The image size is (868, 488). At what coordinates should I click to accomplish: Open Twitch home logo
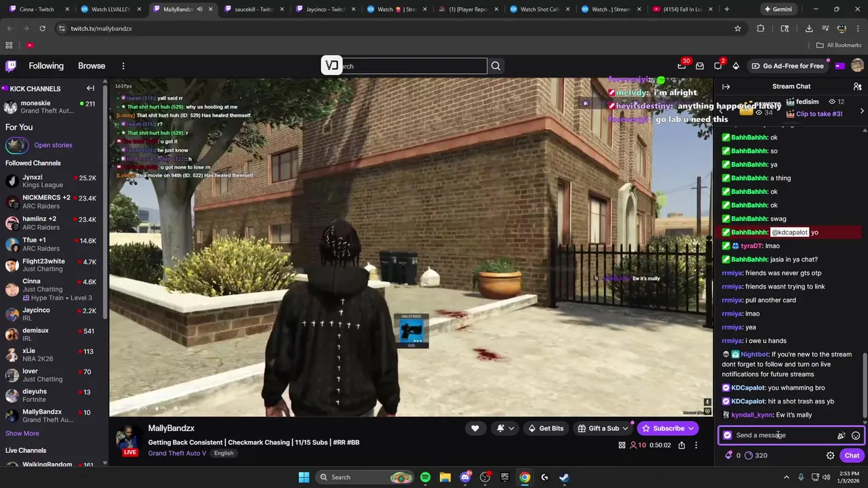(x=11, y=66)
